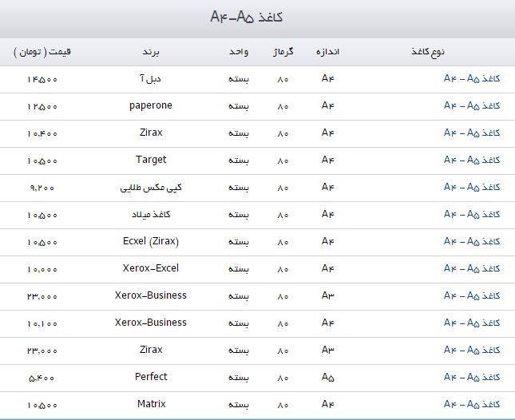Select the brand cell Ecxel (Zirax)
The height and width of the screenshot is (420, 515).
(x=151, y=242)
